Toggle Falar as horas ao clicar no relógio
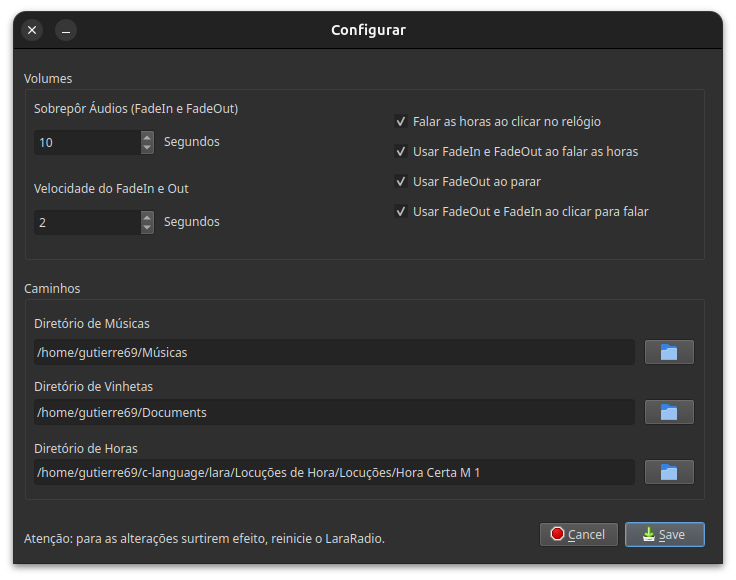The width and height of the screenshot is (736, 580). (401, 122)
